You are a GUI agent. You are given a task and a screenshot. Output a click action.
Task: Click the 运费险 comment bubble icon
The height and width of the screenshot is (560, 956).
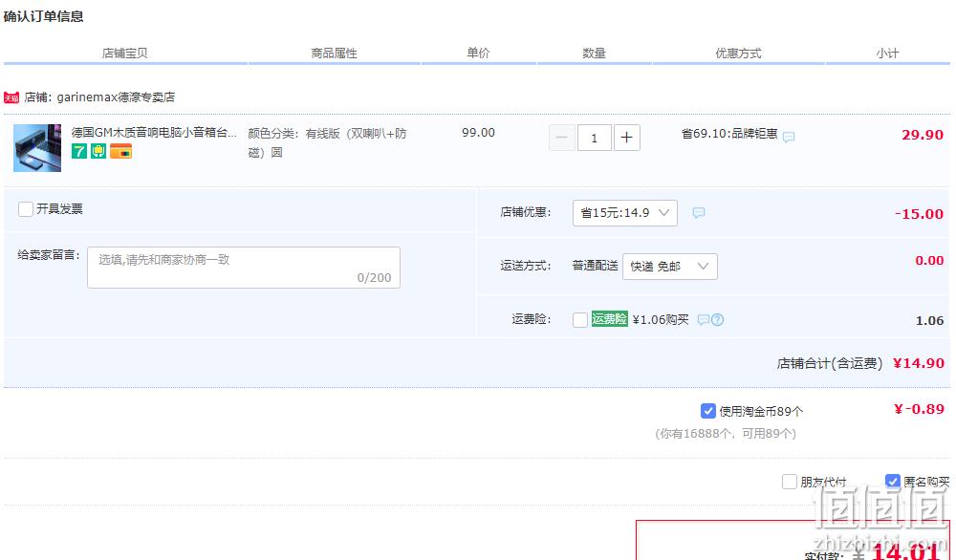coord(703,320)
